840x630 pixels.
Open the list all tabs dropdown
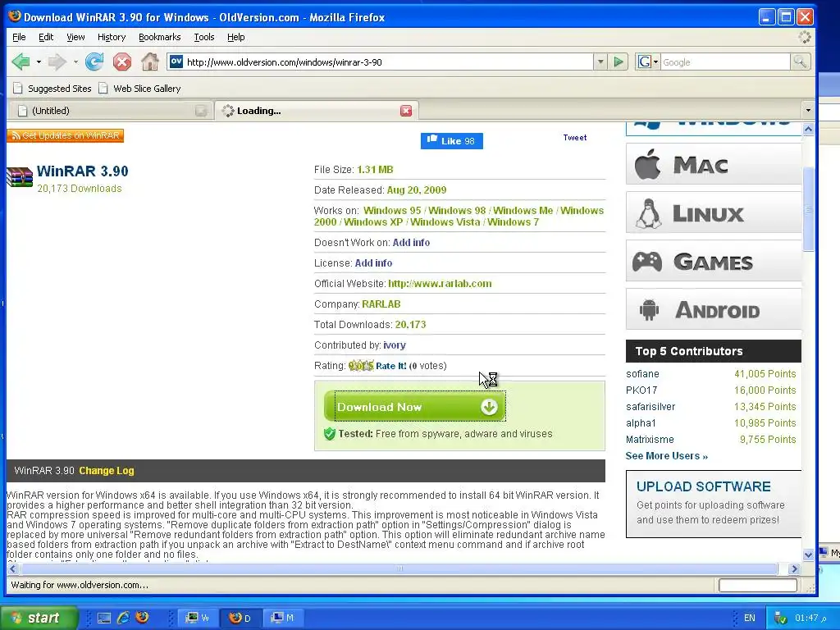[x=808, y=111]
